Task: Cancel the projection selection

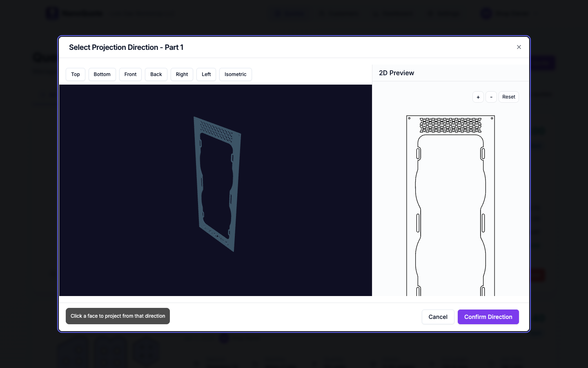Action: pos(438,317)
